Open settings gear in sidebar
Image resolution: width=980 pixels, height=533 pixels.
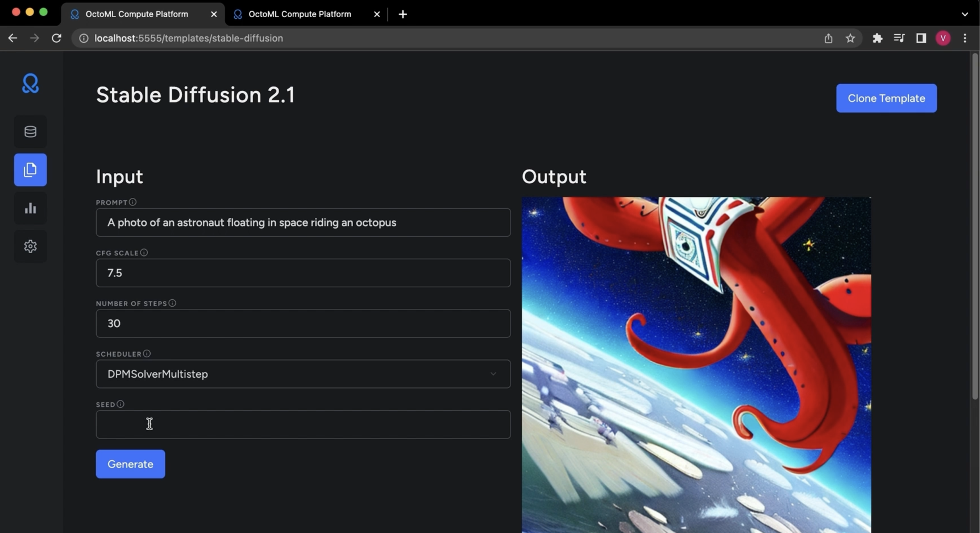tap(30, 246)
